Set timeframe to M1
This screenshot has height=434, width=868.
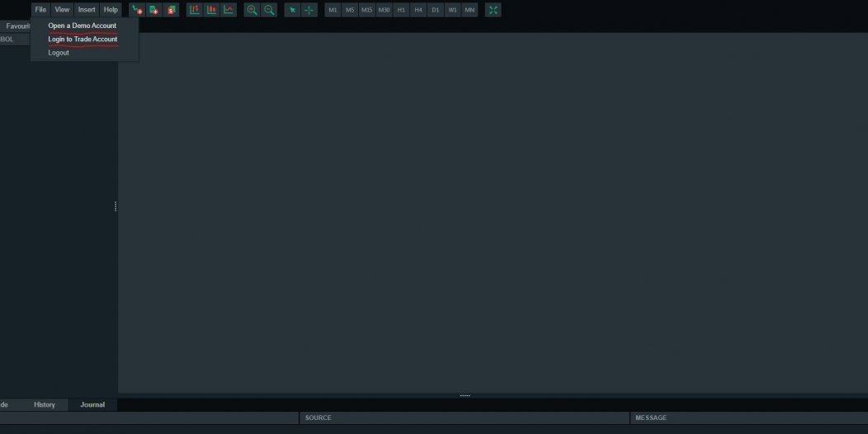[333, 10]
